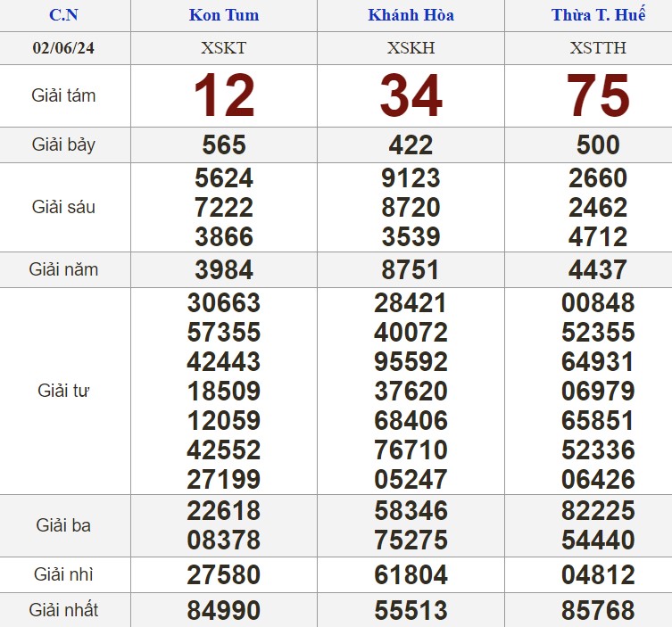
Task: Click the Giải sáu row label
Action: [x=63, y=207]
